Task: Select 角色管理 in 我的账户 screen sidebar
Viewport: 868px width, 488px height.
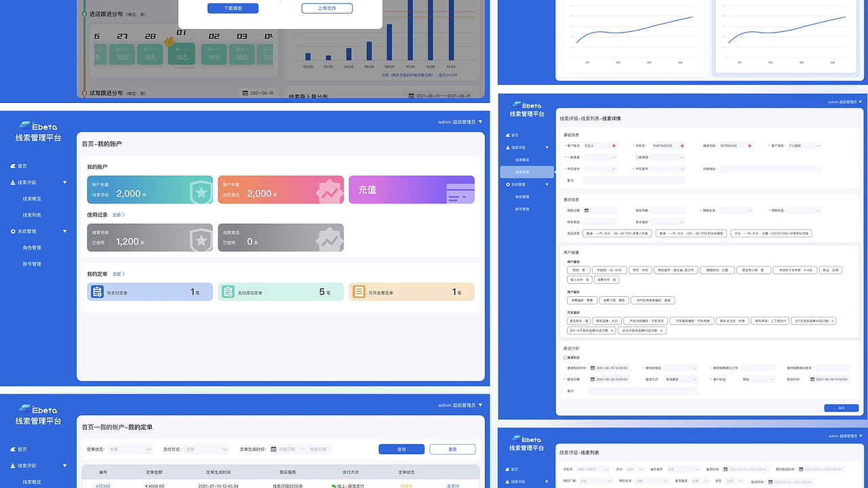Action: point(32,247)
